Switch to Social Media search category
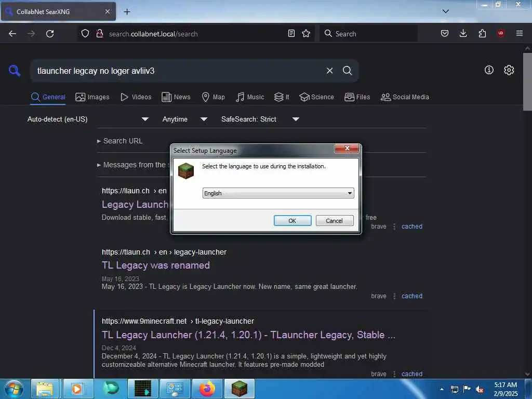Viewport: 532px width, 399px height. (405, 97)
